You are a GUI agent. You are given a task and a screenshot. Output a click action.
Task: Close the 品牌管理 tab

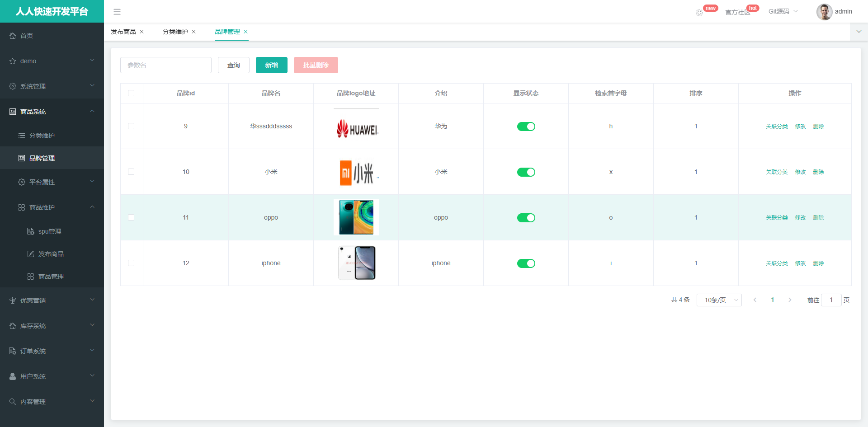click(x=245, y=32)
